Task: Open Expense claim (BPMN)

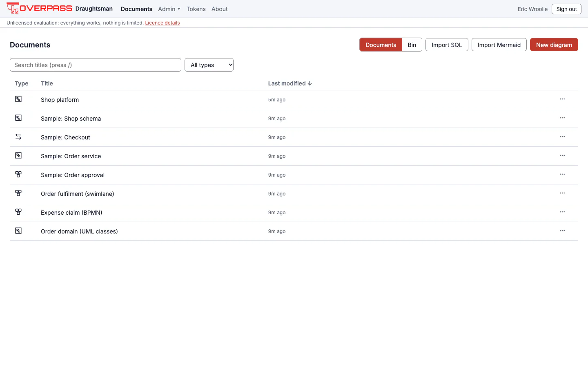Action: tap(71, 213)
